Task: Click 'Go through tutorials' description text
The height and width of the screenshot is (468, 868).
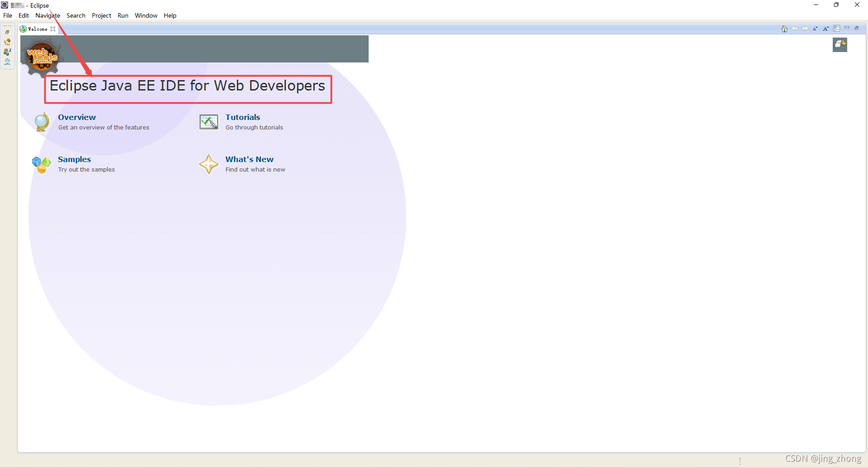Action: pyautogui.click(x=254, y=128)
